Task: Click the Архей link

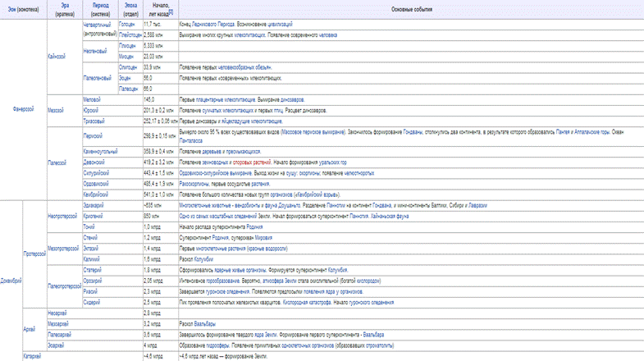Action: [30, 329]
